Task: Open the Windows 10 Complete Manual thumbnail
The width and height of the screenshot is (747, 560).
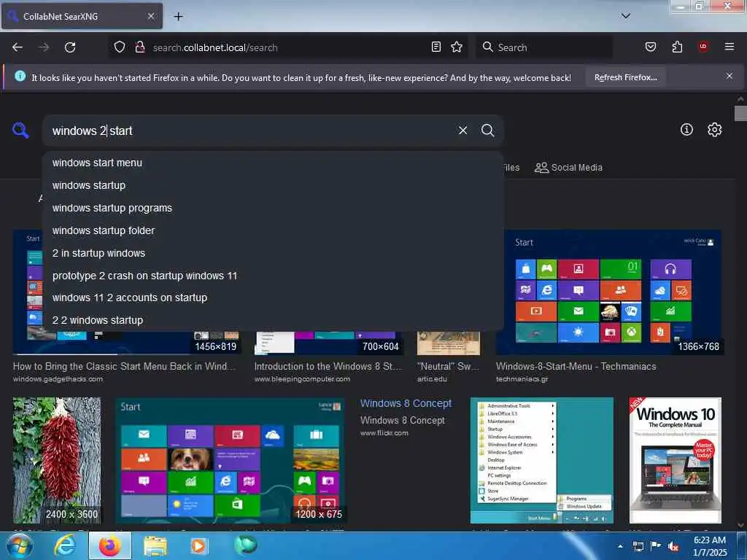Action: 675,461
